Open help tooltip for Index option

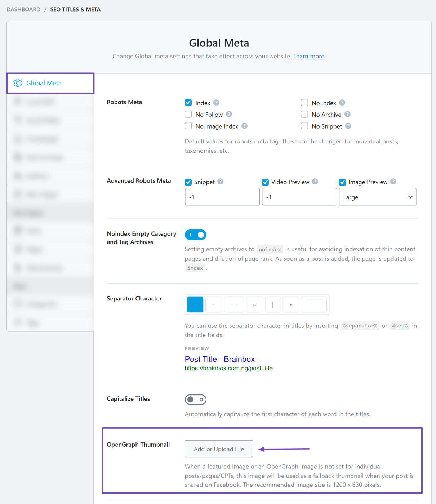coord(216,103)
